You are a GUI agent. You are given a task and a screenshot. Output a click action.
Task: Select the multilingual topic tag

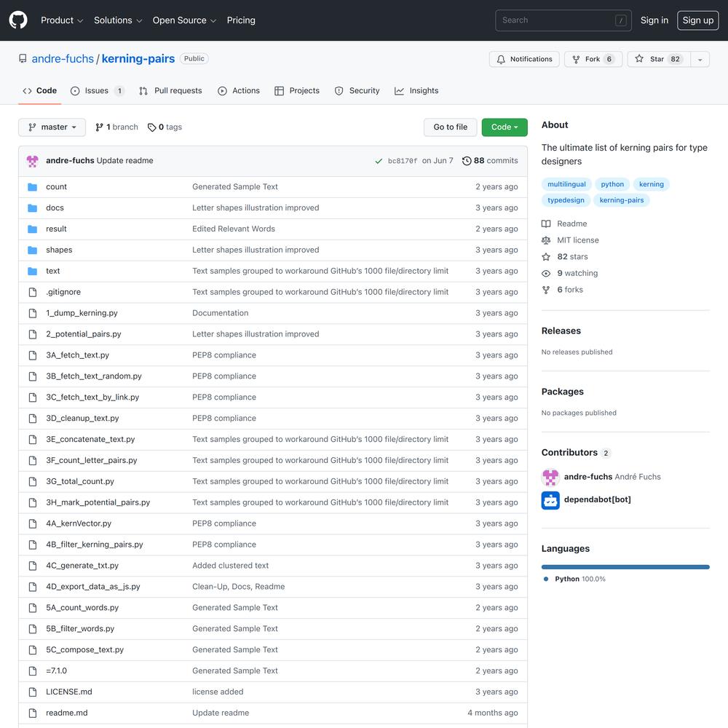click(x=566, y=184)
